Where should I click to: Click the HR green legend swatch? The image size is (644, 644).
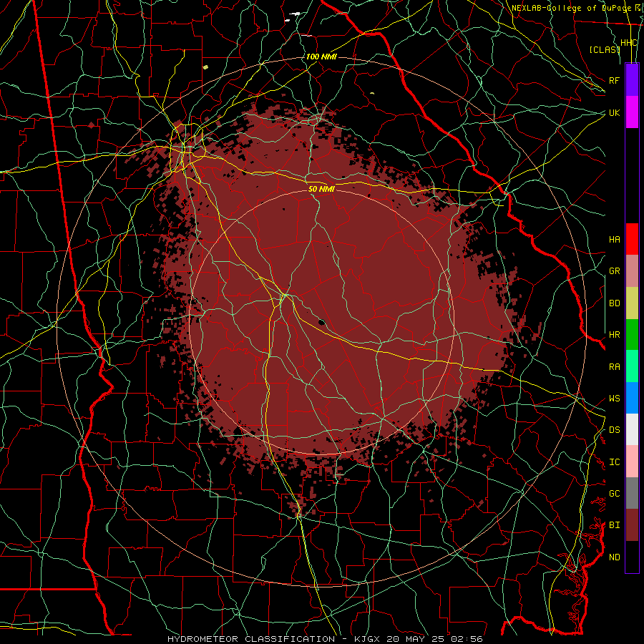click(632, 335)
